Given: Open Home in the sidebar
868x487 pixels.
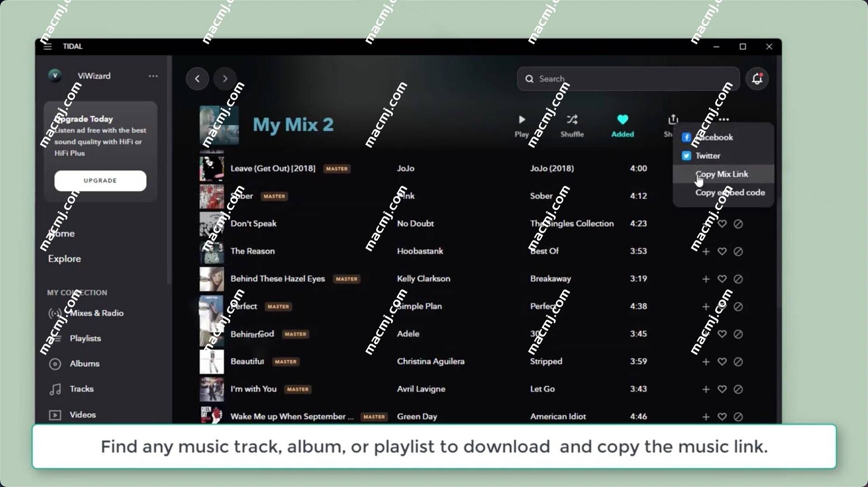Looking at the screenshot, I should click(x=61, y=233).
